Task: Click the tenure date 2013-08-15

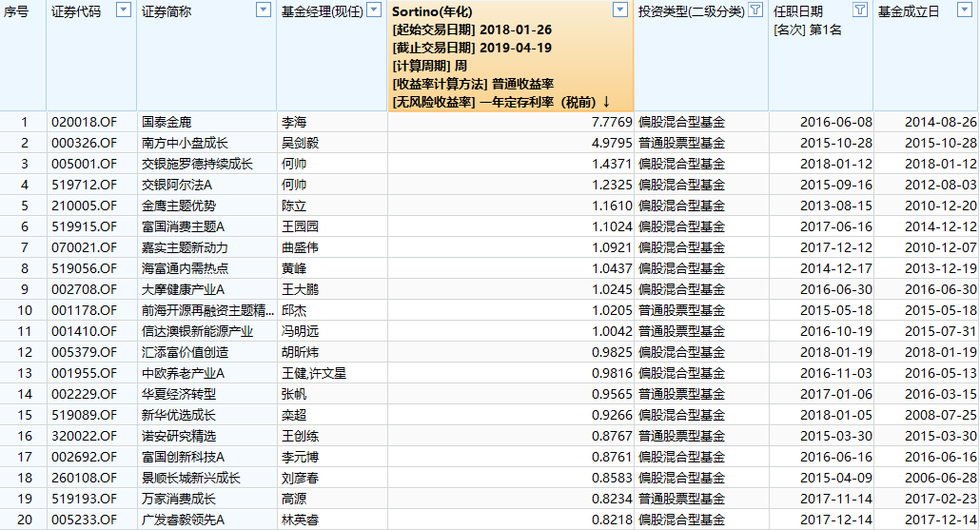Action: (835, 206)
